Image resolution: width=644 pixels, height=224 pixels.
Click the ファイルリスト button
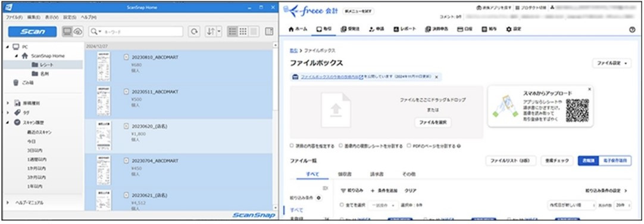coord(511,161)
